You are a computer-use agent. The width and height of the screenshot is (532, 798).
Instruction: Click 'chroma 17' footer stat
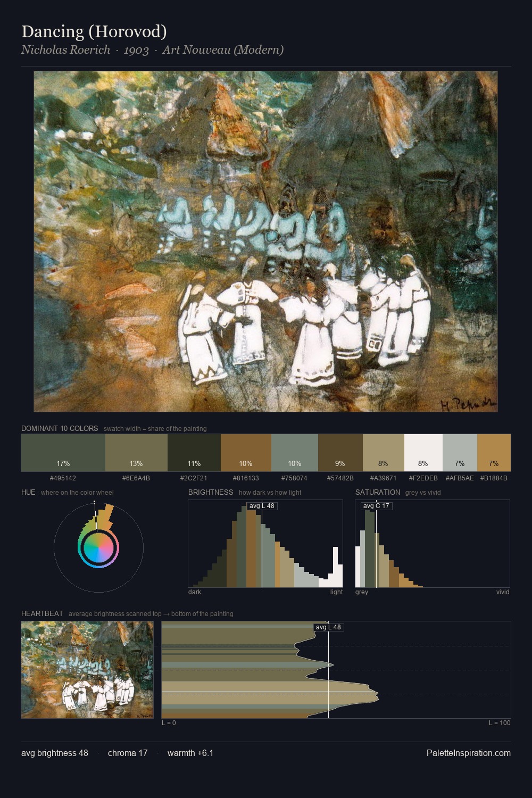tap(128, 753)
